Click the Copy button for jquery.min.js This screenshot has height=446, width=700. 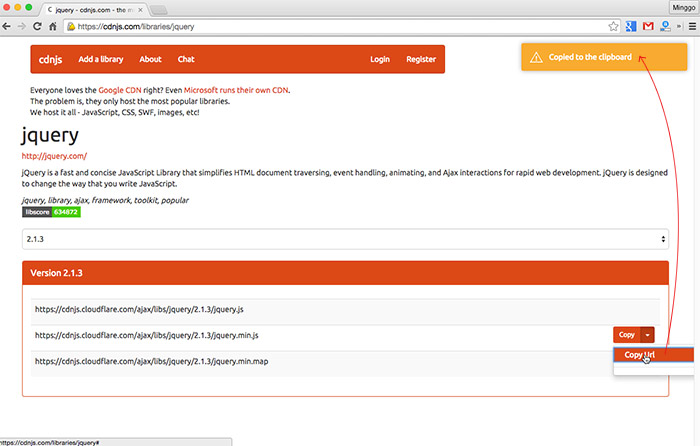[626, 335]
